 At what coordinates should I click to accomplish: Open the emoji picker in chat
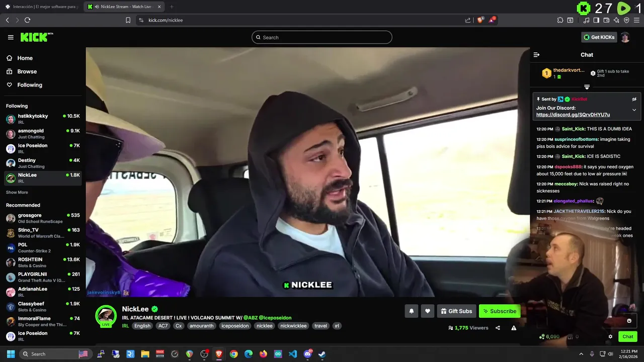coord(629,321)
